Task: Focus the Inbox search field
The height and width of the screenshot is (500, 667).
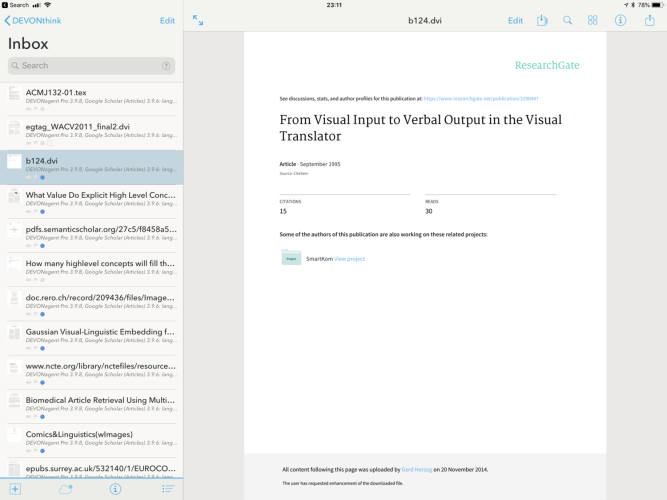Action: pyautogui.click(x=91, y=66)
